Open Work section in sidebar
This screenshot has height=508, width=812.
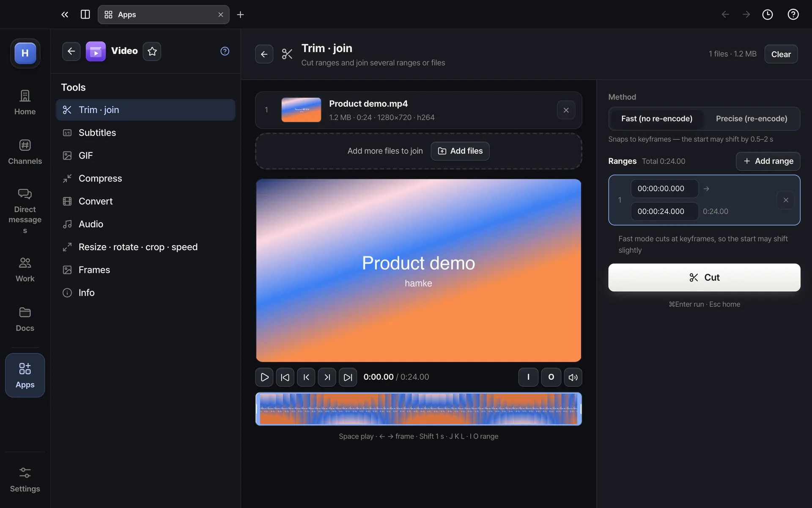coord(25,270)
